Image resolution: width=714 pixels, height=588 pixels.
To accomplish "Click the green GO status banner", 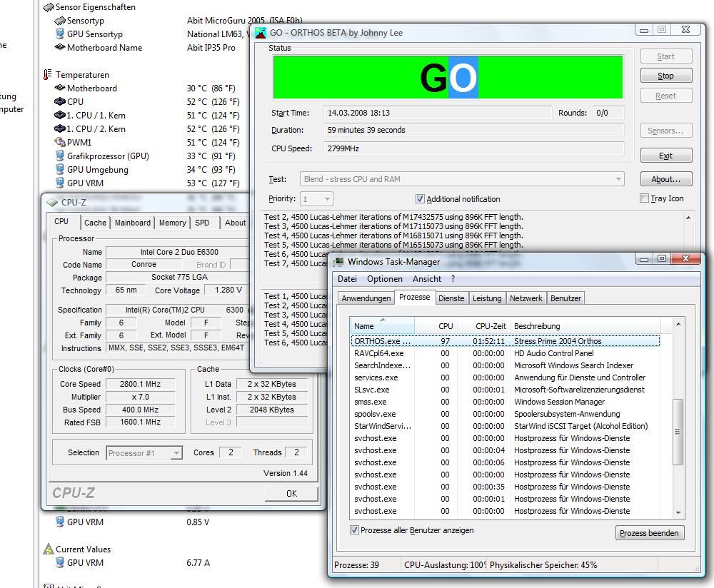I will (448, 77).
